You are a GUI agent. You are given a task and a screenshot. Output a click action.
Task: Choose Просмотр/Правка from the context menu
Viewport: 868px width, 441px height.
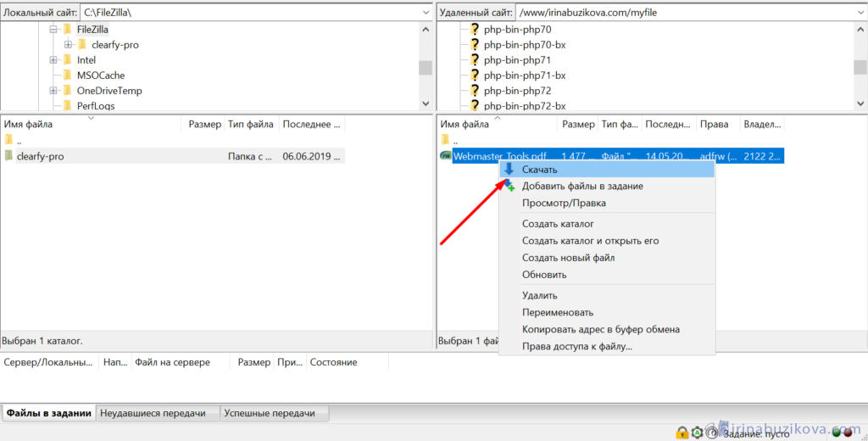(x=564, y=204)
